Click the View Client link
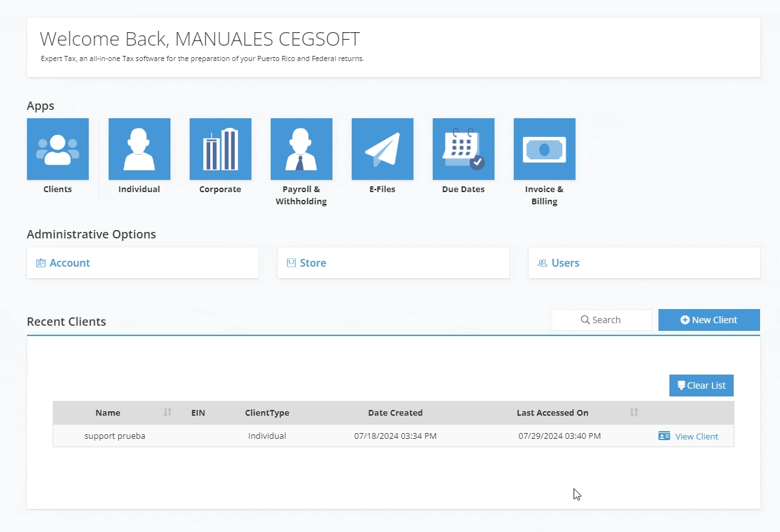This screenshot has height=532, width=780. (696, 436)
